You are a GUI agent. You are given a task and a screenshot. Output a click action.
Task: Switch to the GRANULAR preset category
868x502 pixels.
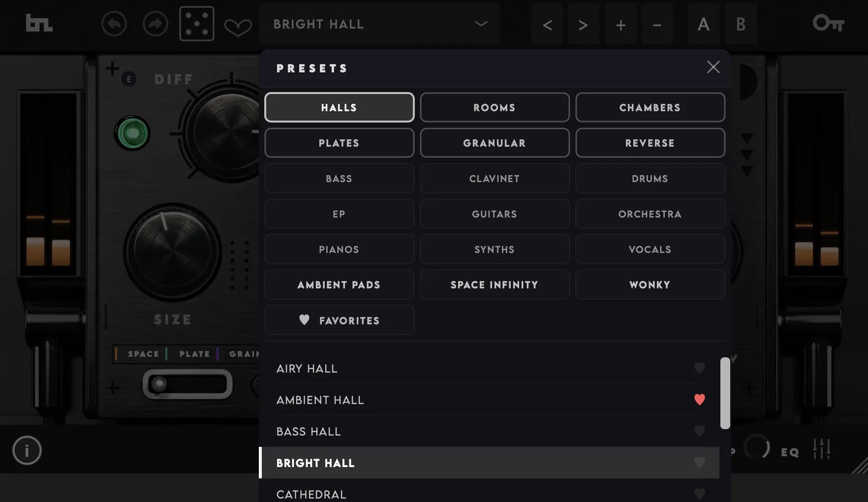[495, 143]
